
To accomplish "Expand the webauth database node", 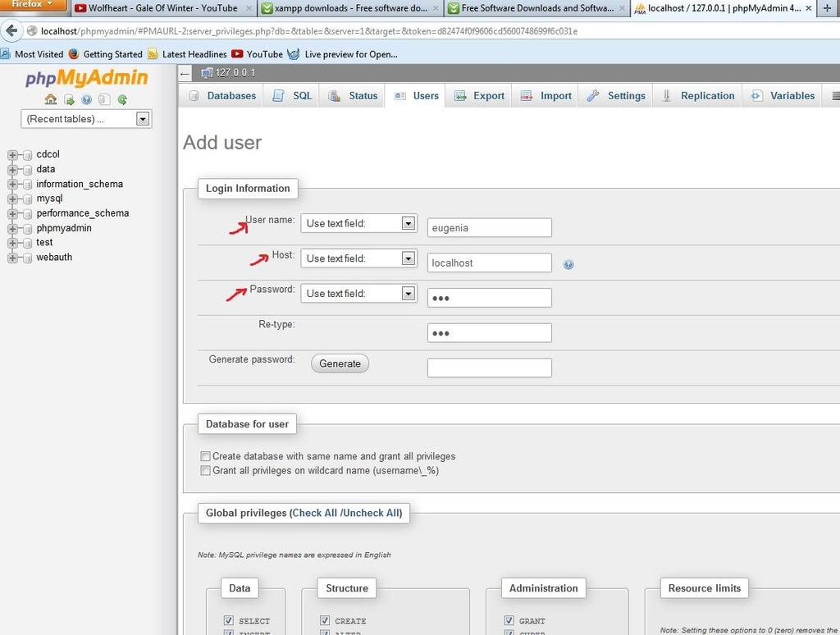I will coord(12,258).
